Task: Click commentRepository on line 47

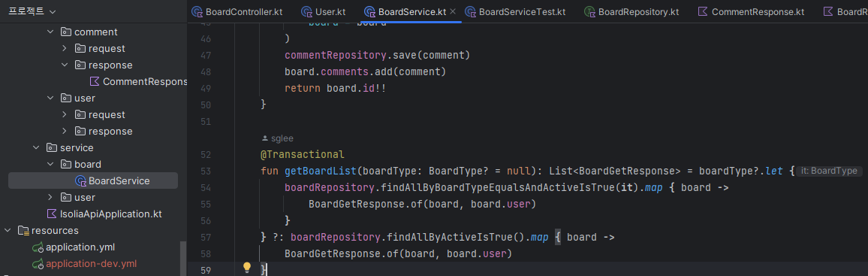Action: tap(336, 56)
